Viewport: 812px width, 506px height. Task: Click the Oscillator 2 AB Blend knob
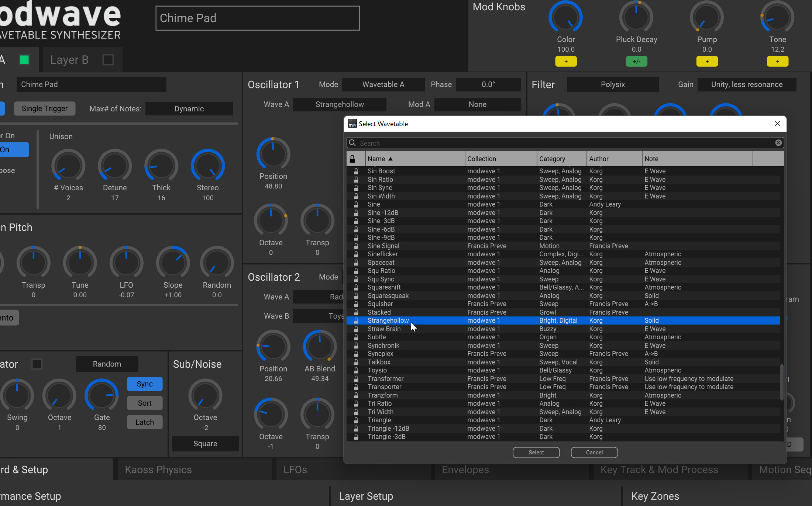(x=320, y=347)
